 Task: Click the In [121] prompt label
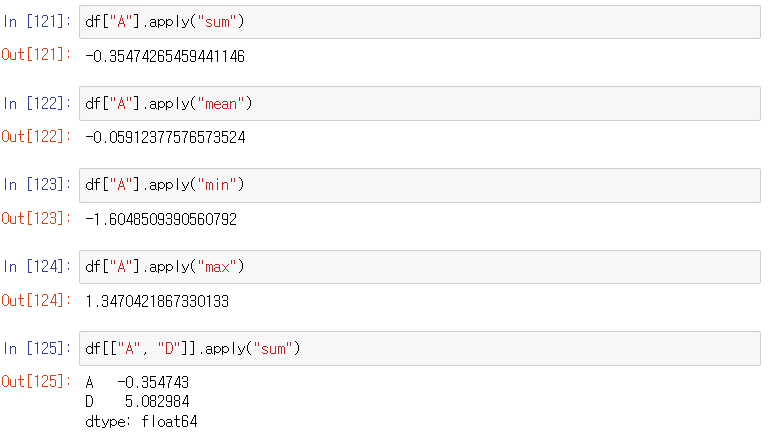pyautogui.click(x=37, y=22)
